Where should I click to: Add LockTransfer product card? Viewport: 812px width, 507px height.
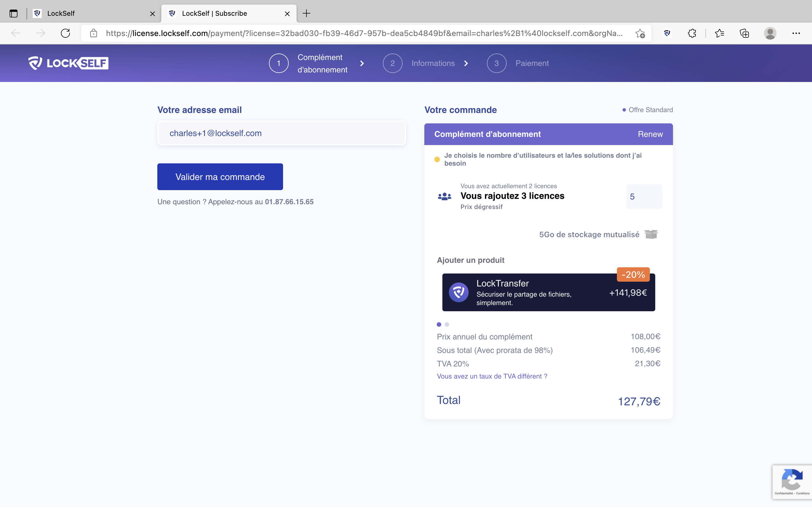click(548, 292)
